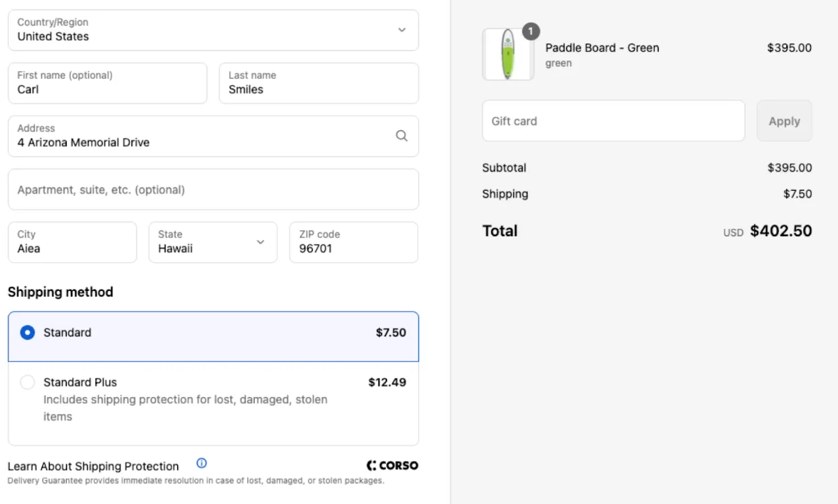Click Learn About Shipping Protection link

pyautogui.click(x=93, y=467)
